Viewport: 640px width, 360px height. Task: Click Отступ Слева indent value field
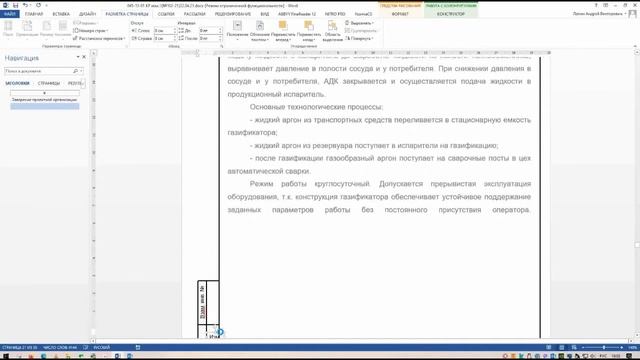165,31
